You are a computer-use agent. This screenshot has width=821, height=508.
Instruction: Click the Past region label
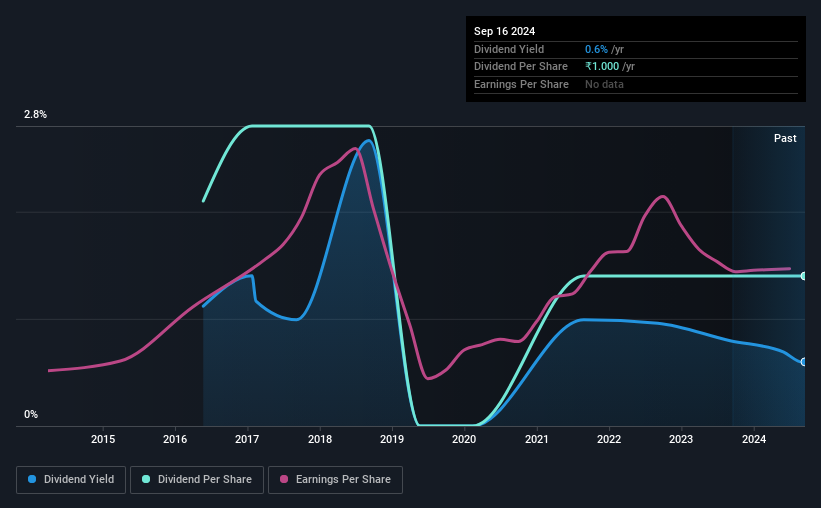pyautogui.click(x=785, y=138)
